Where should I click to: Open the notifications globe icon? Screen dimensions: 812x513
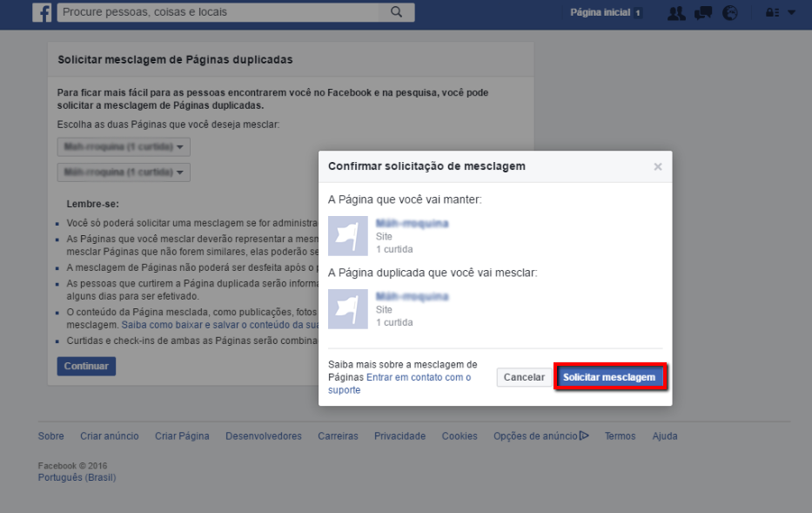coord(730,13)
